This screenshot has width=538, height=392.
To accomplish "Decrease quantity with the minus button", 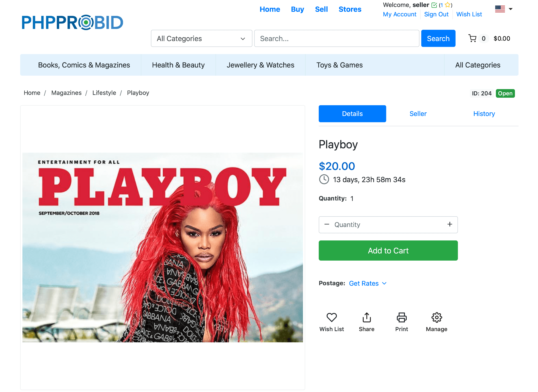I will 327,224.
